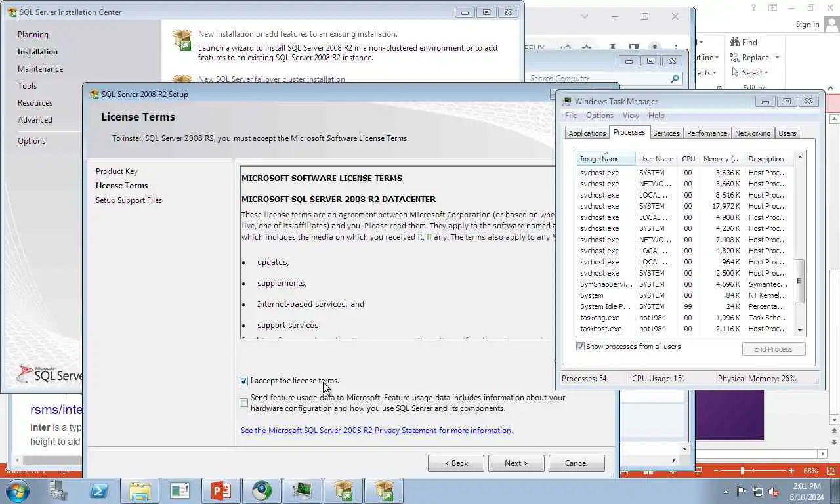Fit slide to current window icon
Screen dimensions: 840x504
point(829,471)
